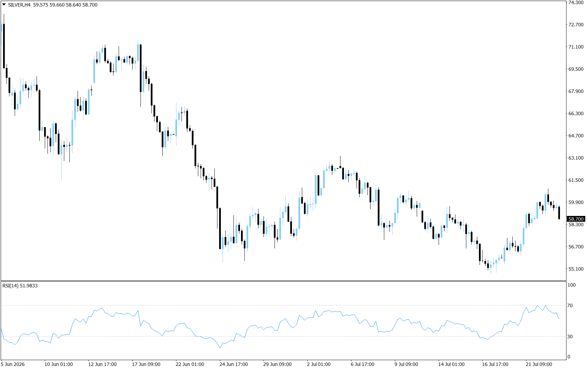
Task: Click the 63.100 price axis label
Action: (x=576, y=158)
